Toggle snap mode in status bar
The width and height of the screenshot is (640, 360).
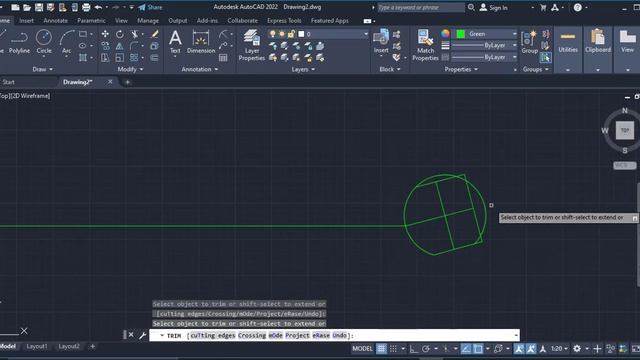[x=393, y=349]
